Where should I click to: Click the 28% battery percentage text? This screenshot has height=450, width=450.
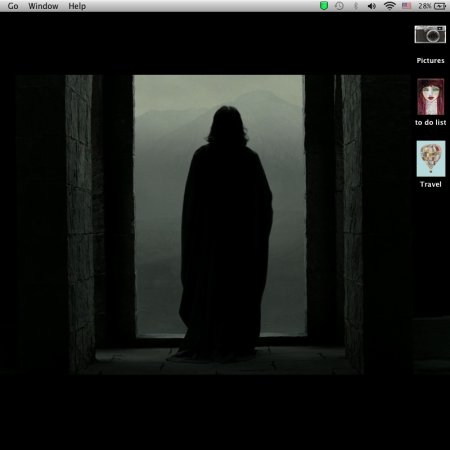pyautogui.click(x=425, y=6)
